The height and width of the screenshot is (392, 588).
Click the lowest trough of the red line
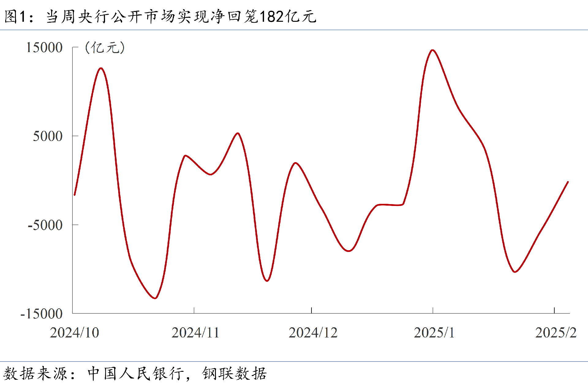point(155,298)
